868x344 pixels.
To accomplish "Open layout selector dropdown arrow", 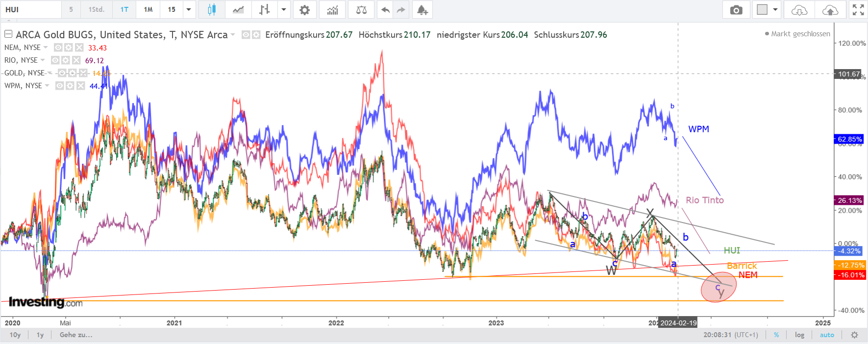I will (x=775, y=10).
